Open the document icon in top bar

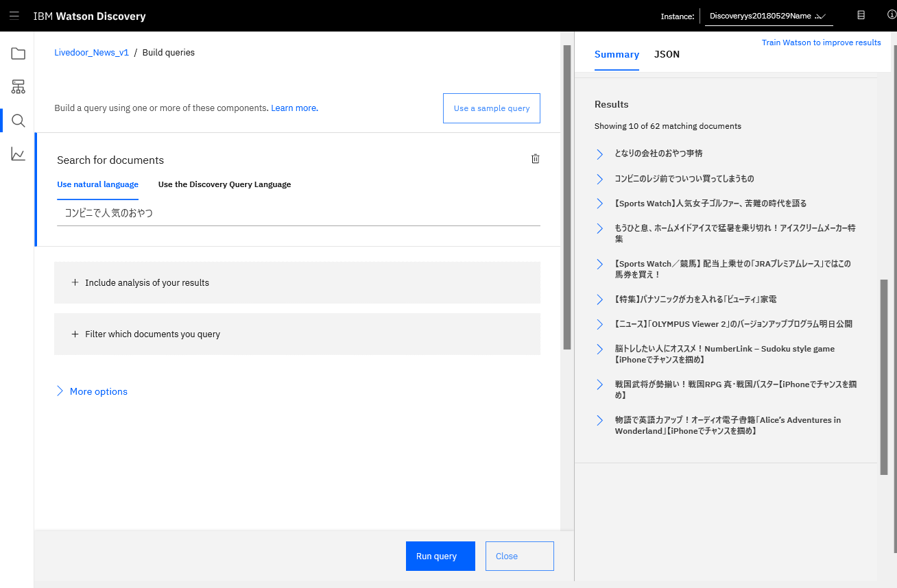tap(861, 15)
